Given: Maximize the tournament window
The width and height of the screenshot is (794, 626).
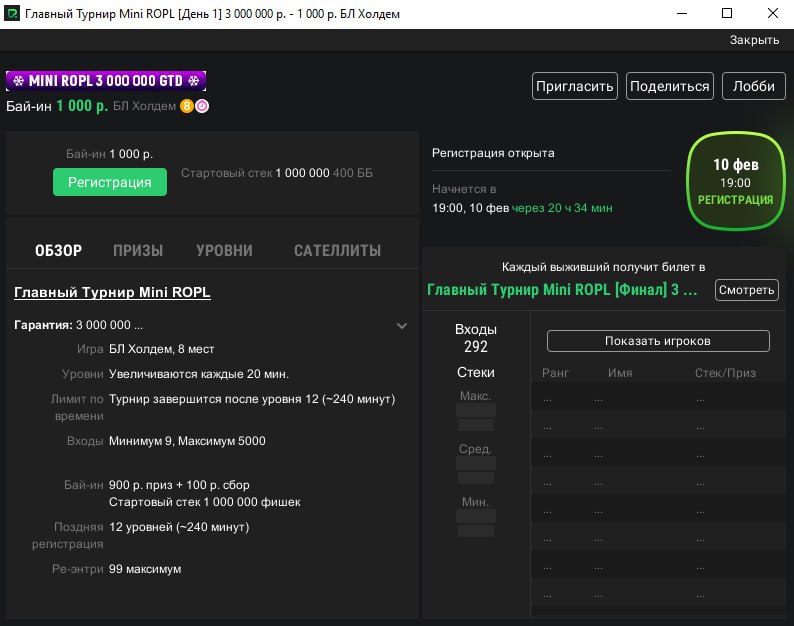Looking at the screenshot, I should pos(727,14).
